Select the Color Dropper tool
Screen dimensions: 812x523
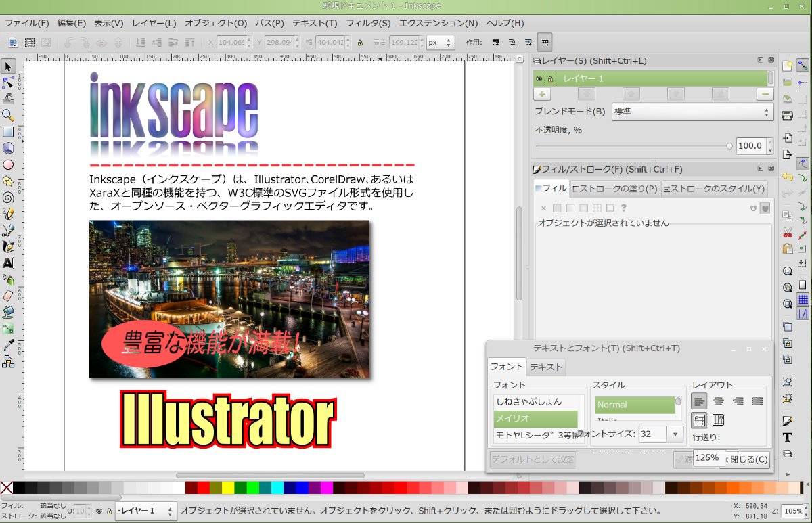coord(8,345)
